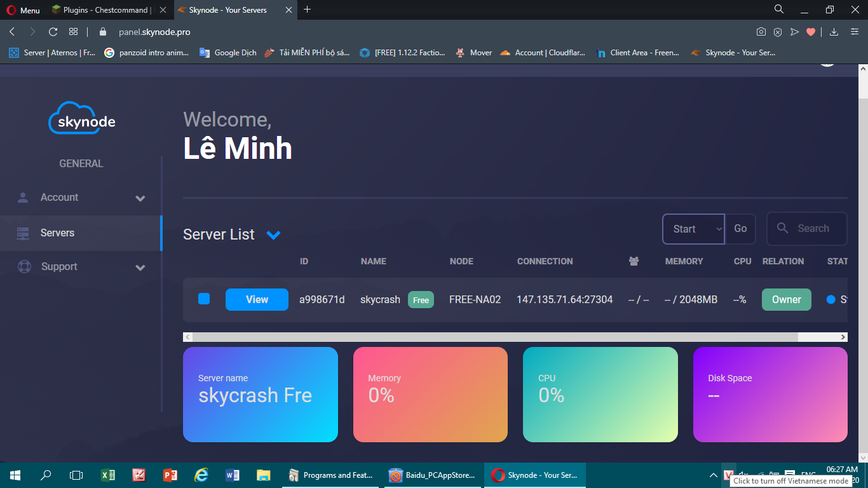Launch Internet Explorer from the taskbar
This screenshot has height=488, width=868.
coord(201,475)
